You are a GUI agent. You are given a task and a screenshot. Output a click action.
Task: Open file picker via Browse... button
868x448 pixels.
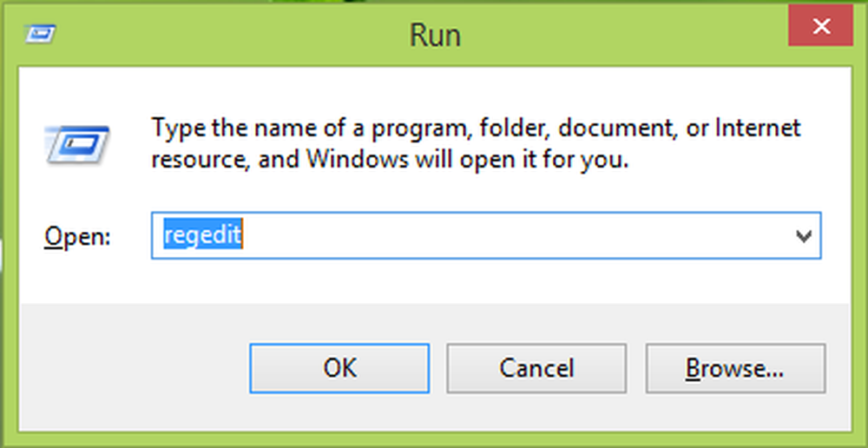(735, 368)
